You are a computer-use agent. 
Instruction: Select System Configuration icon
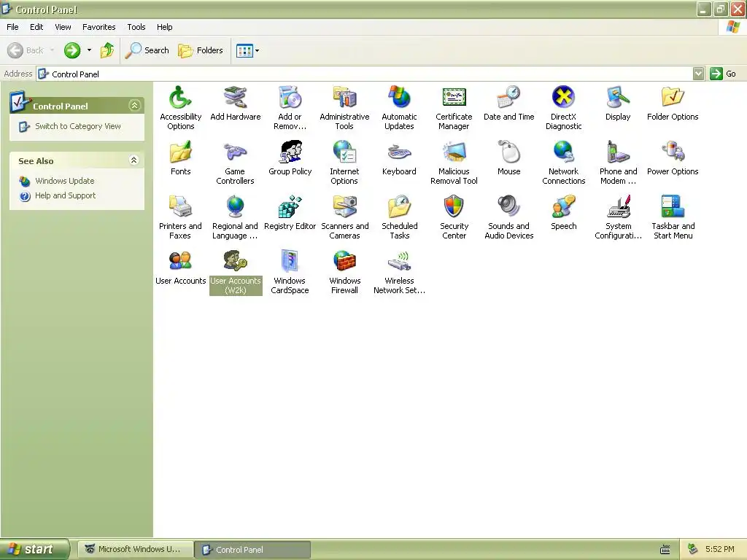click(618, 207)
